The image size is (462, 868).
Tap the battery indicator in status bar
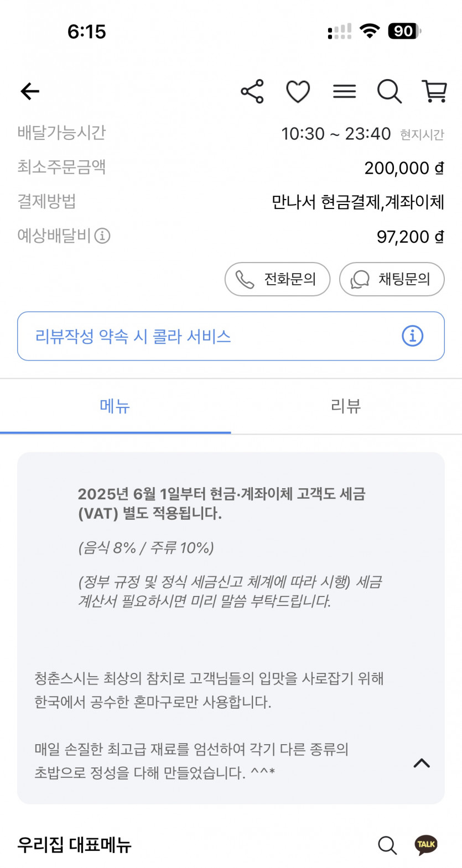coord(404,32)
